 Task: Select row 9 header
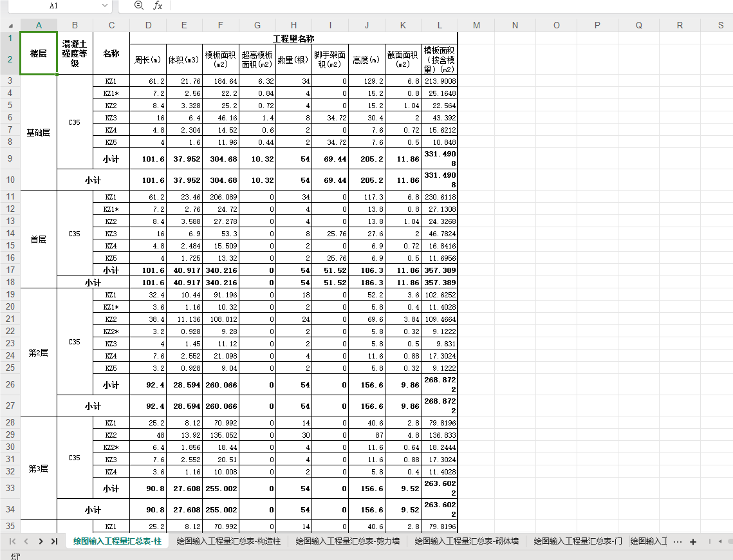tap(10, 158)
